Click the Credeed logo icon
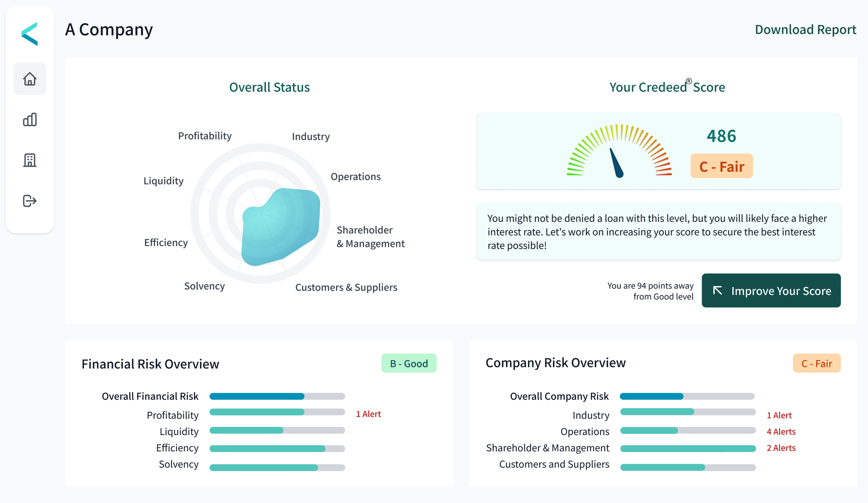Viewport: 868px width, 503px height. pos(30,34)
